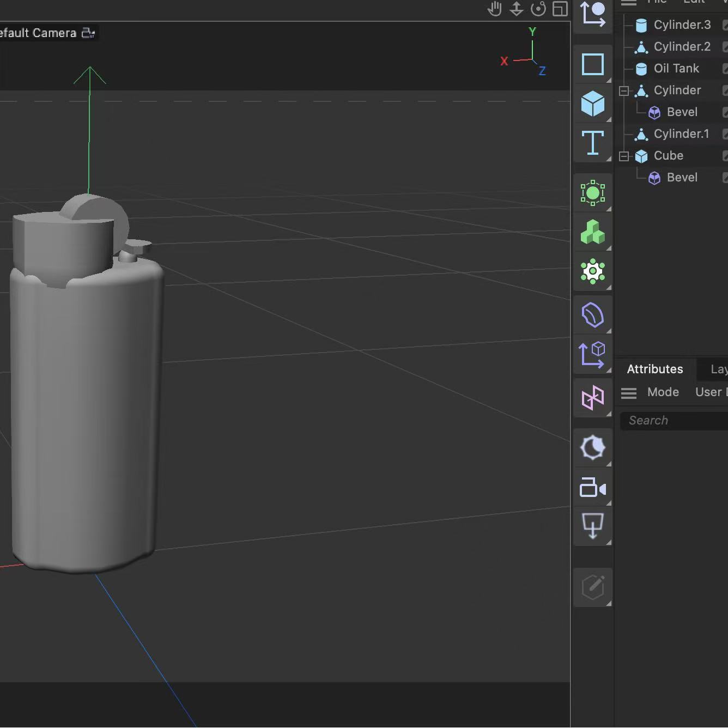Select the square spline primitive tool
Image resolution: width=728 pixels, height=728 pixels.
[x=593, y=64]
